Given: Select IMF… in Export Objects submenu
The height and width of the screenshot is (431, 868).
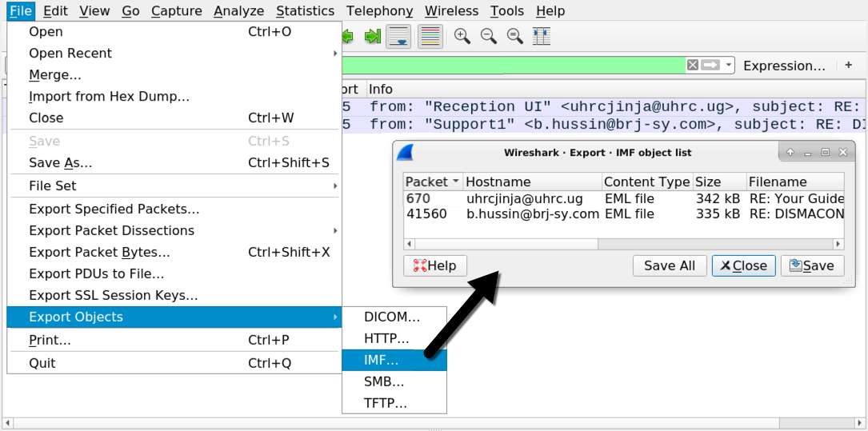Looking at the screenshot, I should [x=394, y=360].
